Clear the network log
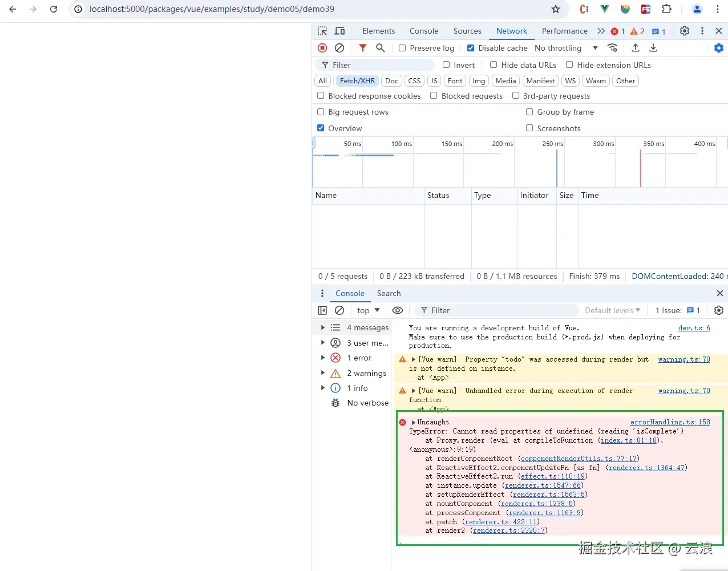 pos(339,48)
